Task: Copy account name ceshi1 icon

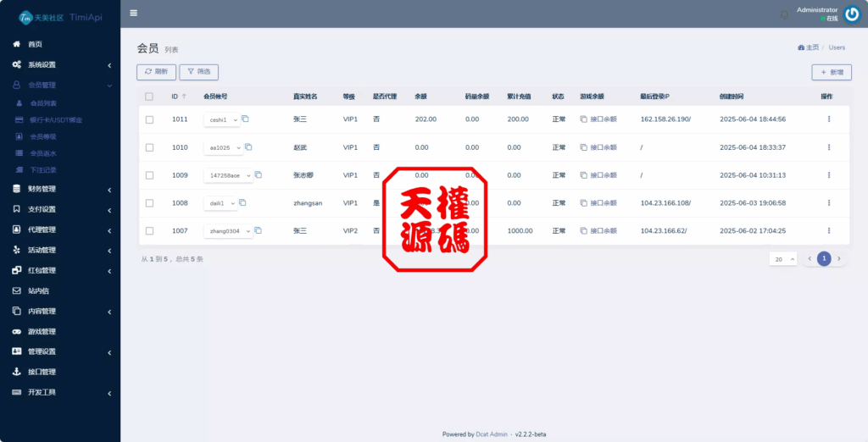Action: pyautogui.click(x=245, y=119)
